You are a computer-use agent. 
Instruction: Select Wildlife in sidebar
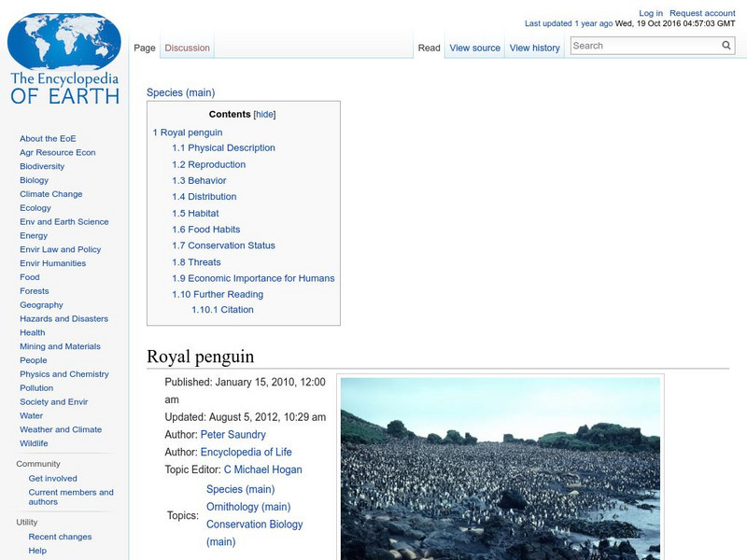click(34, 442)
